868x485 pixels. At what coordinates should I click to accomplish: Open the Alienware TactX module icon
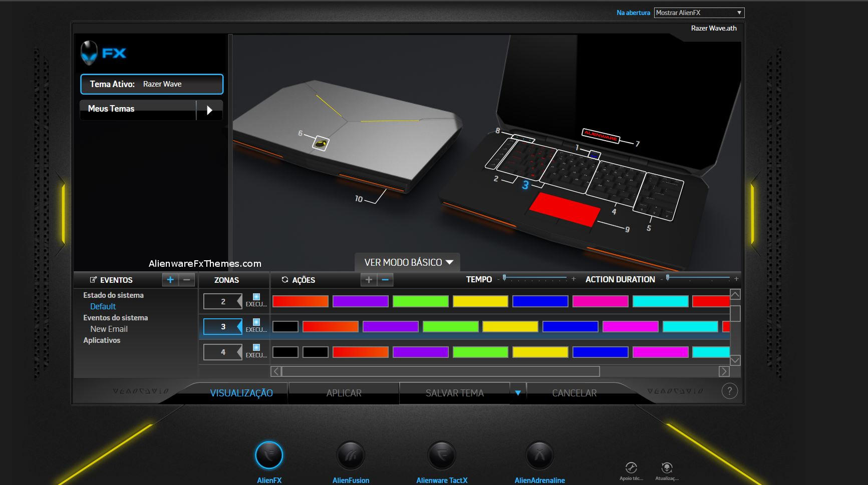[x=442, y=455]
